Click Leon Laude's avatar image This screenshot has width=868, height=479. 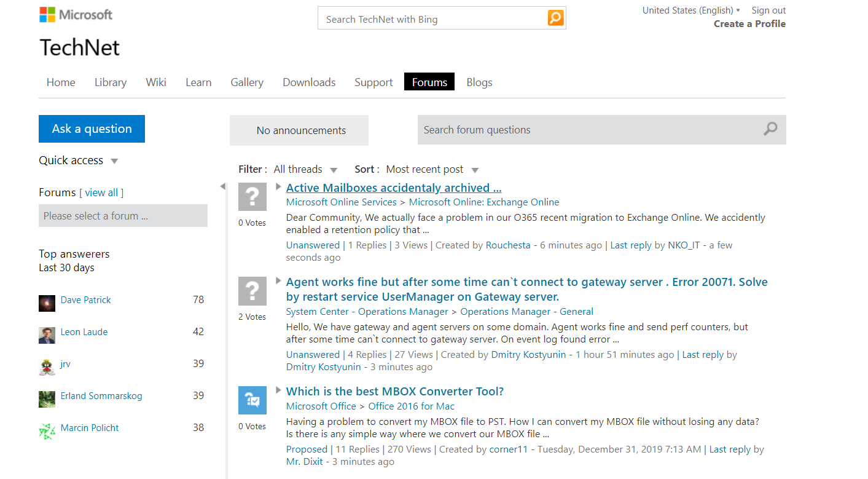(47, 335)
